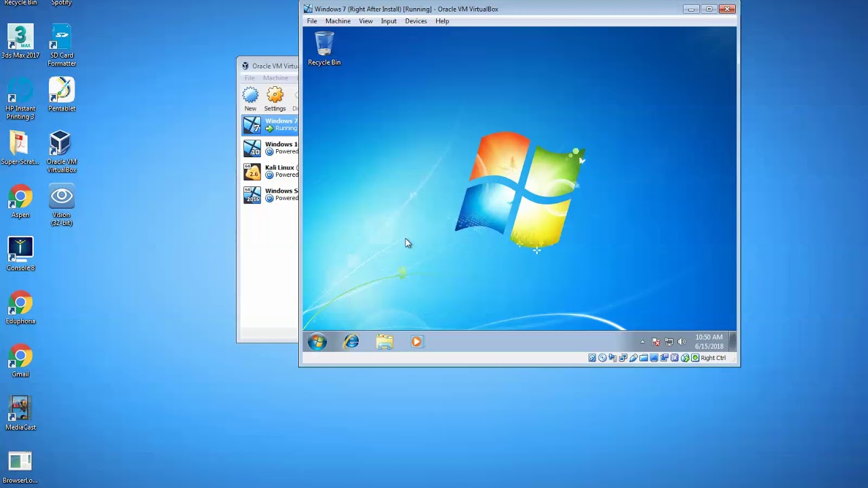The height and width of the screenshot is (488, 868).
Task: Select the Windows 7 running VM entry
Action: (270, 125)
